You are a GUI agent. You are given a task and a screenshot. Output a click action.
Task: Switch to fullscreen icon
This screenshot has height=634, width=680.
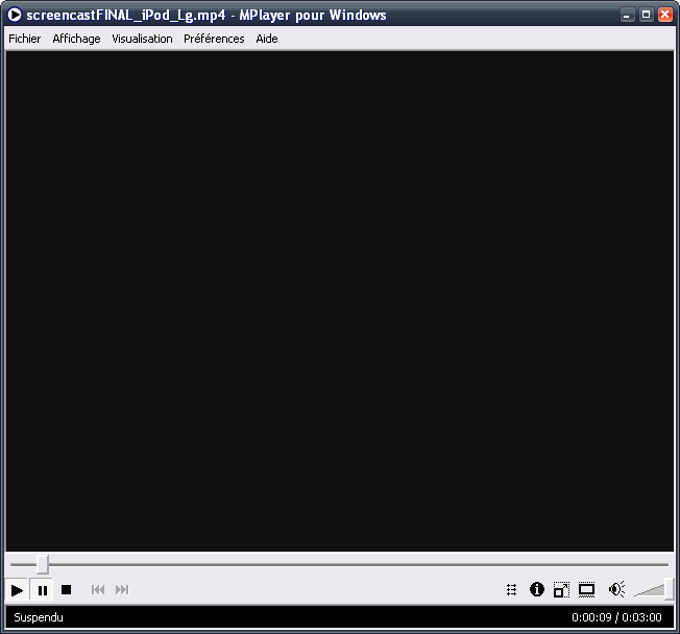tap(587, 590)
